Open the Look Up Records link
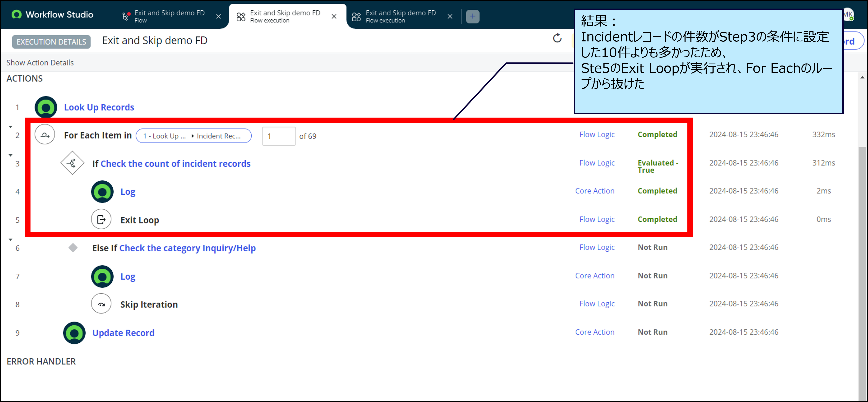This screenshot has height=402, width=868. [x=99, y=107]
